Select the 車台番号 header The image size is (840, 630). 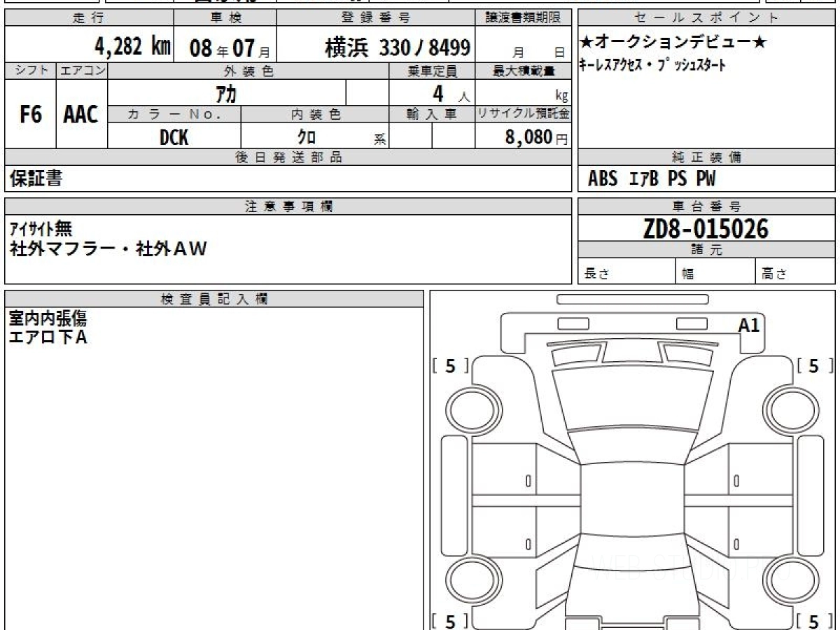[706, 206]
